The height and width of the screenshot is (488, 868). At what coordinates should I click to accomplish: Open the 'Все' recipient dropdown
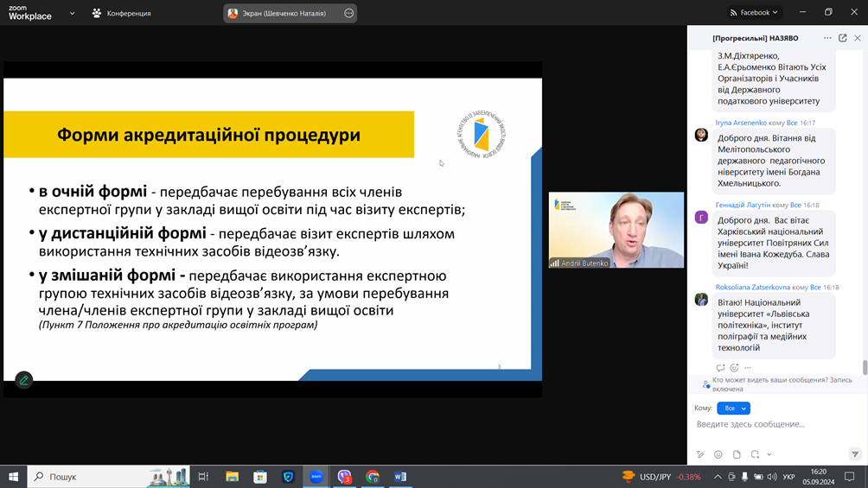(733, 409)
